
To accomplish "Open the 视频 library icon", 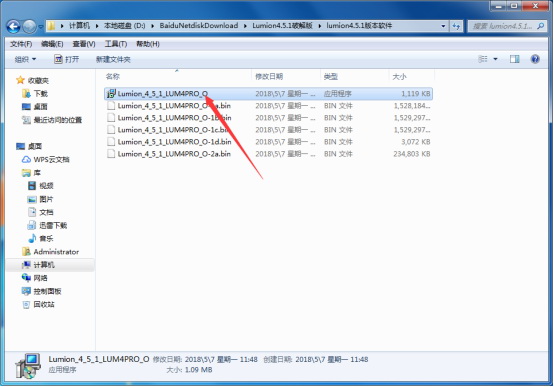I will pos(32,186).
